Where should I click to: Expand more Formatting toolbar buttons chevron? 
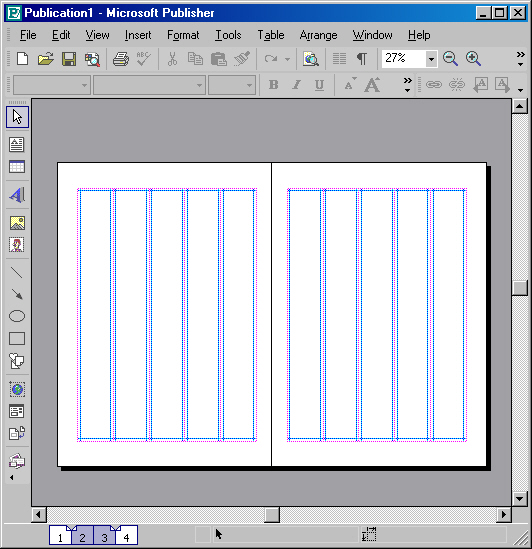click(407, 85)
